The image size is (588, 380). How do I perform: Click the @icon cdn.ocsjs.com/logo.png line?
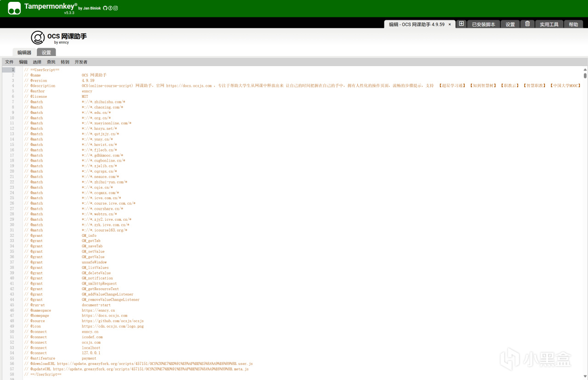pyautogui.click(x=84, y=326)
